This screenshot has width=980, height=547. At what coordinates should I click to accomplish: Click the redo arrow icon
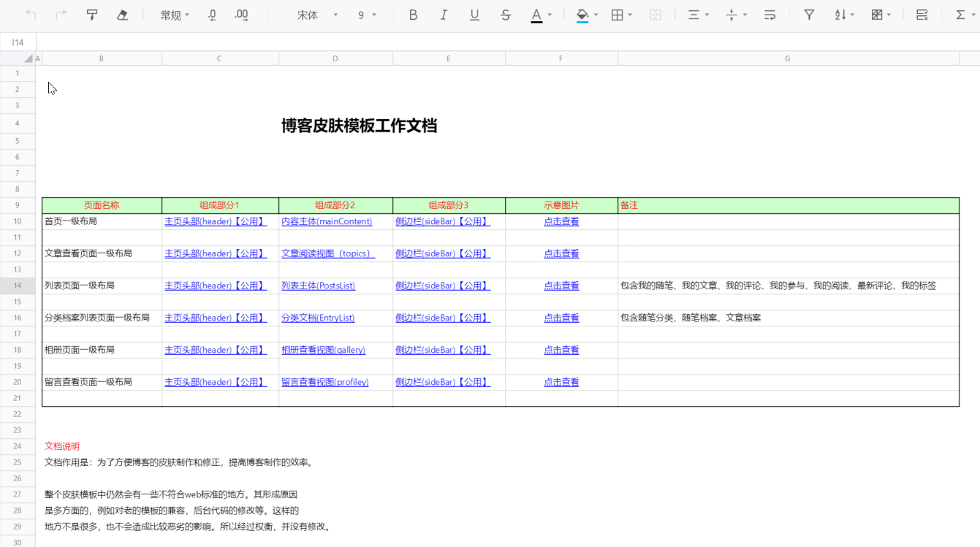point(61,15)
